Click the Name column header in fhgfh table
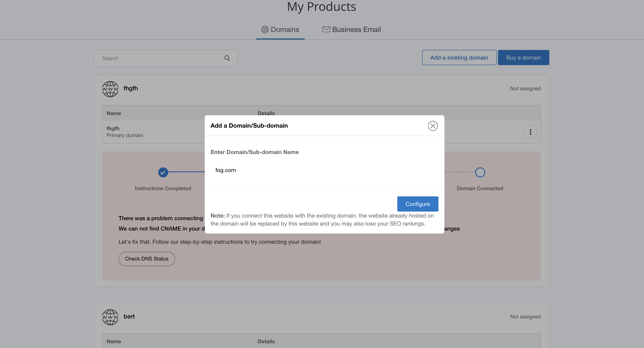 coord(114,113)
